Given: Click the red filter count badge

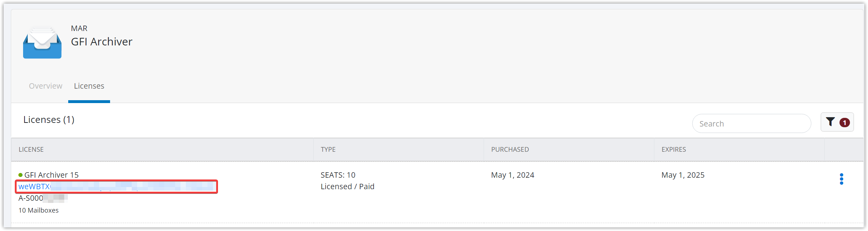Looking at the screenshot, I should tap(845, 123).
